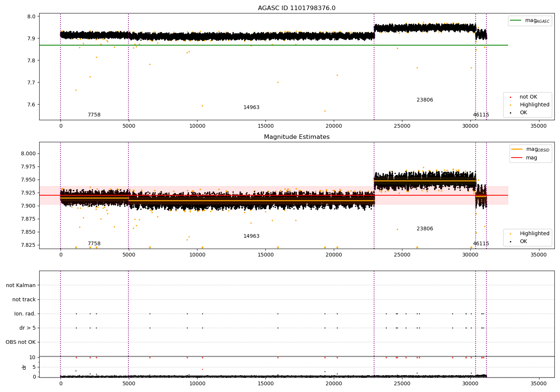Image resolution: width=560 pixels, height=392 pixels.
Task: Click the 7758 label in Magnitude Estimates plot
Action: click(94, 244)
